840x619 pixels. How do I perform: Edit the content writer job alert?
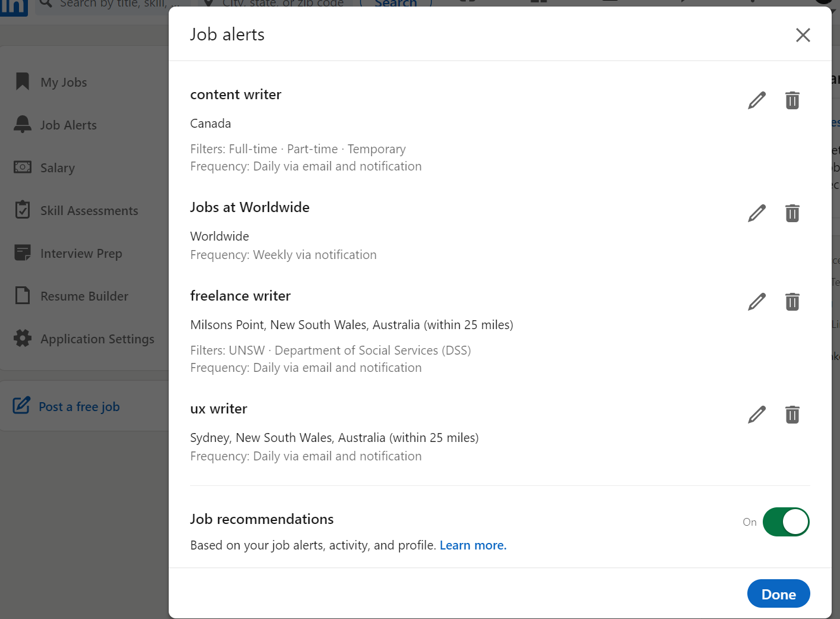point(756,100)
